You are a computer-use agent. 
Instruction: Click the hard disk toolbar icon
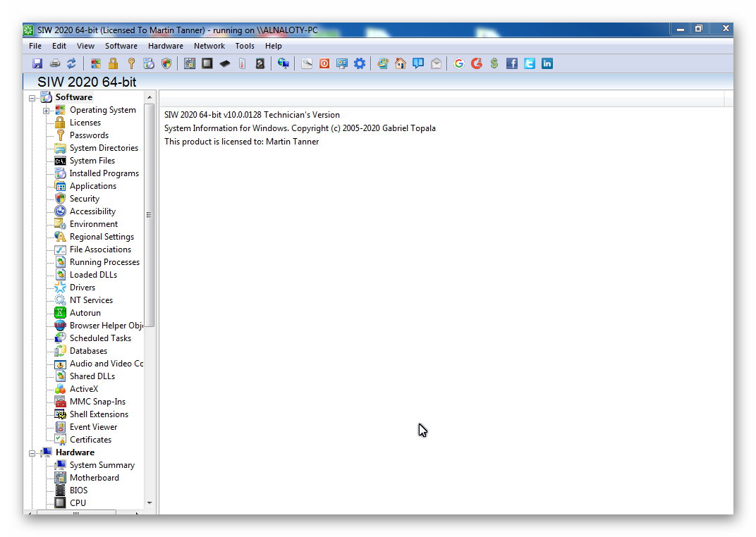click(260, 63)
